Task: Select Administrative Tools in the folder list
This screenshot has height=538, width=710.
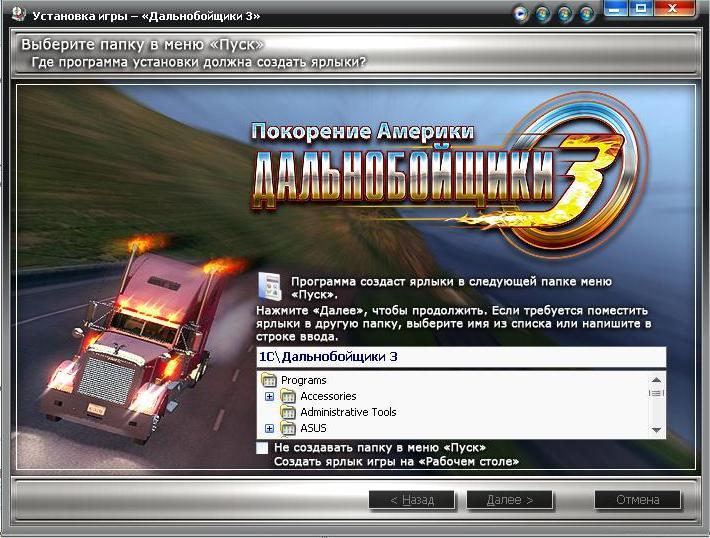Action: tap(348, 412)
